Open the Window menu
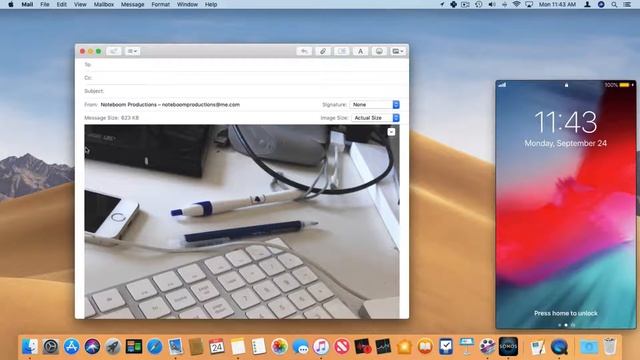 [x=187, y=4]
